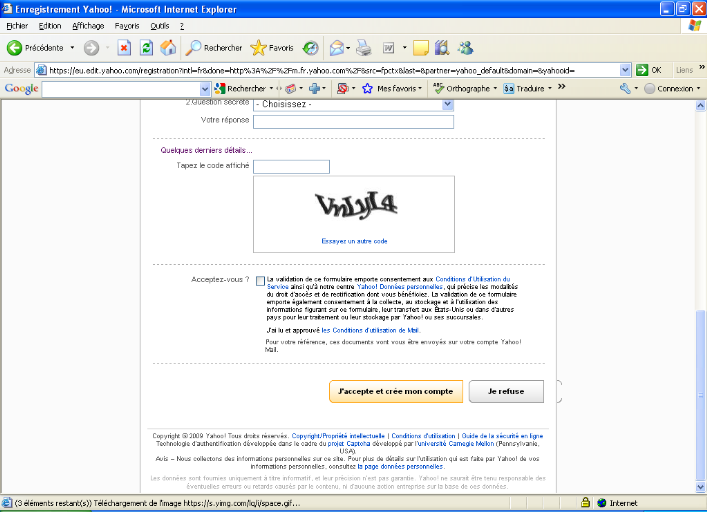Click the Mail envelope icon
Screen dimensions: 707x512
pos(337,48)
